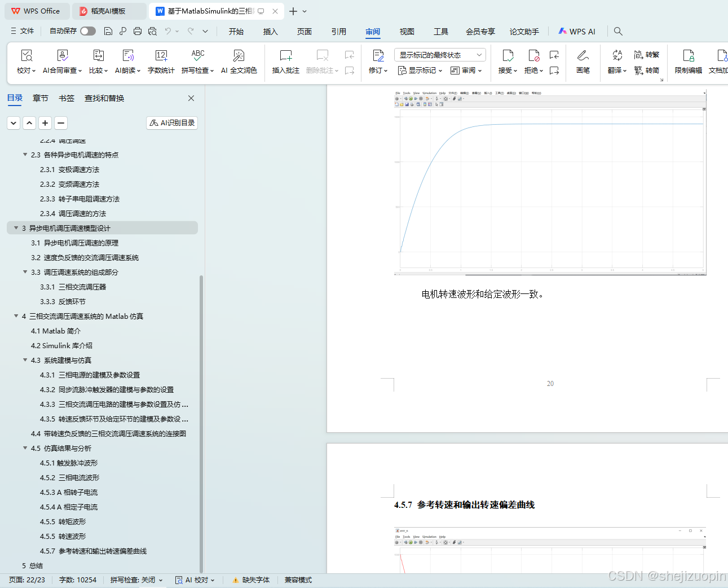728x588 pixels.
Task: Open WPS AI from the ribbon
Action: pyautogui.click(x=577, y=32)
